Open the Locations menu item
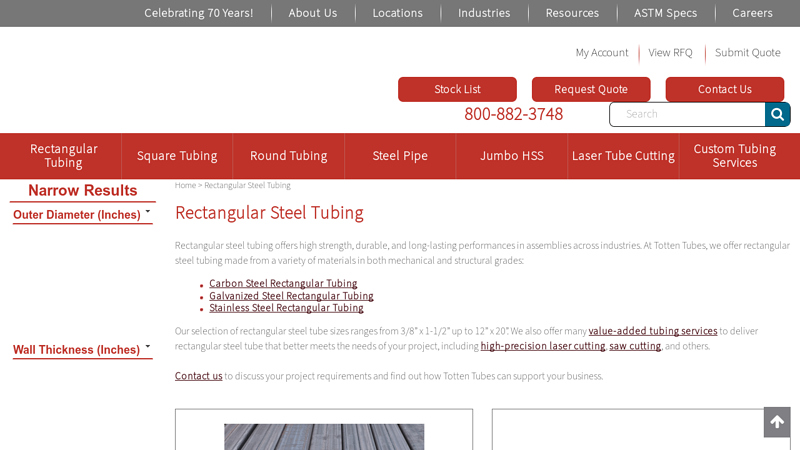 click(x=397, y=13)
